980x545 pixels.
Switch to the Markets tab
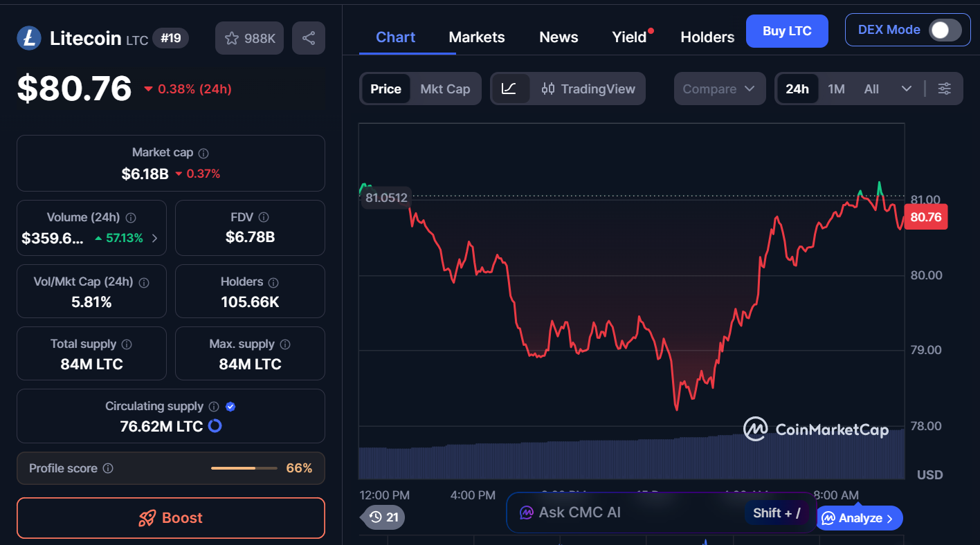click(477, 37)
